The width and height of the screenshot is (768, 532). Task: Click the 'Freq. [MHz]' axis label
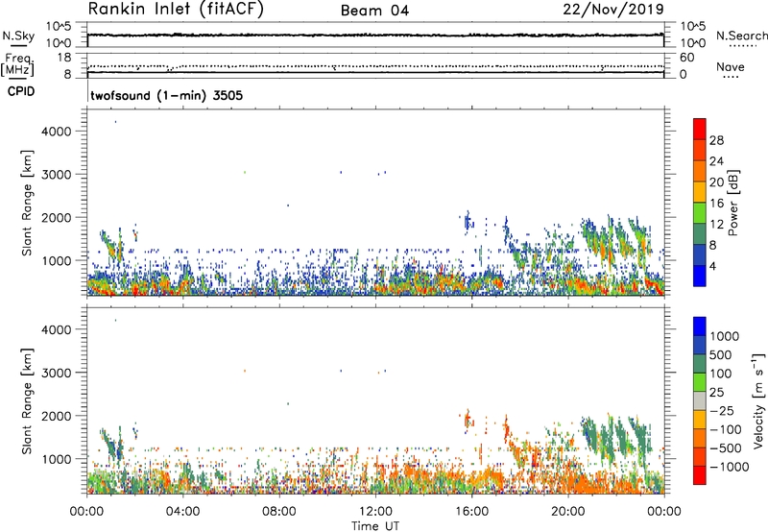(18, 65)
